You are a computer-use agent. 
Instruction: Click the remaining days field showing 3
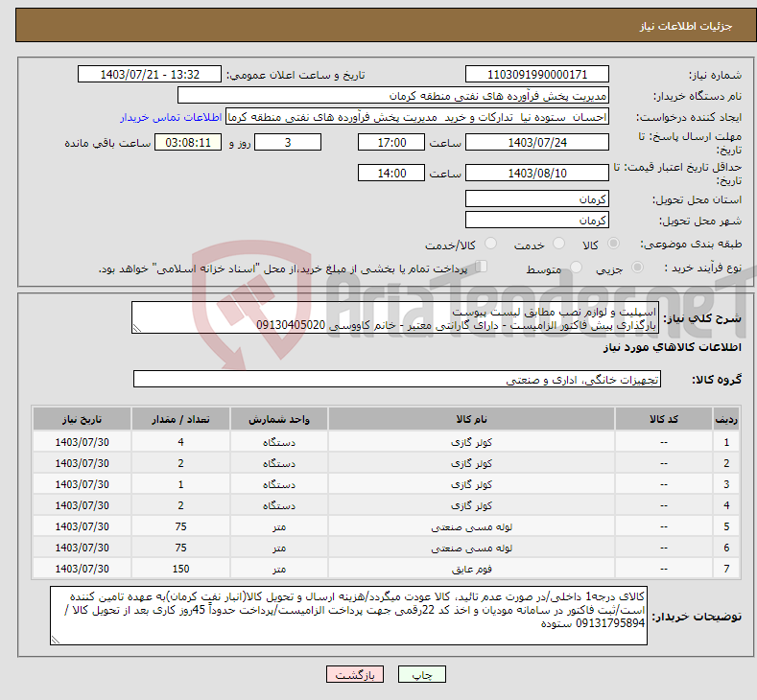[x=288, y=142]
